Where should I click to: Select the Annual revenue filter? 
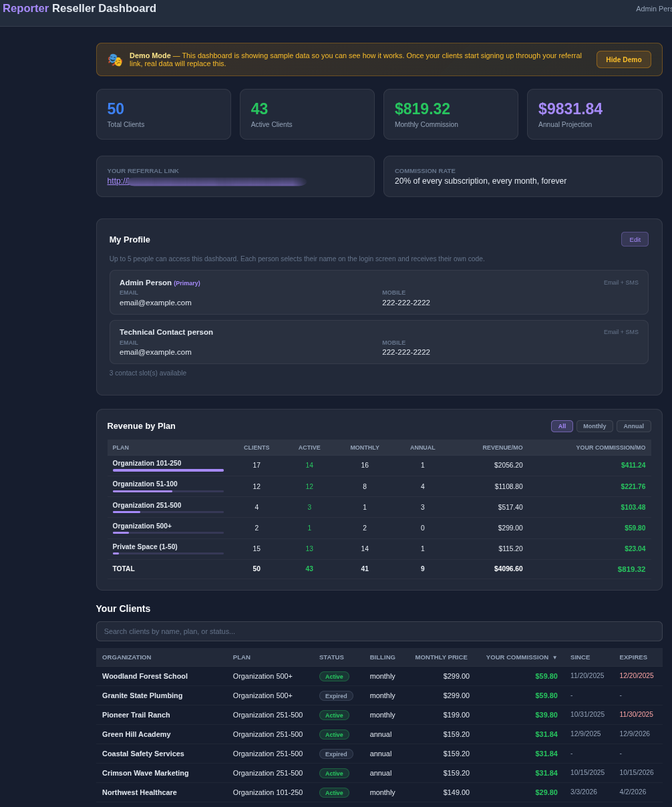point(633,426)
